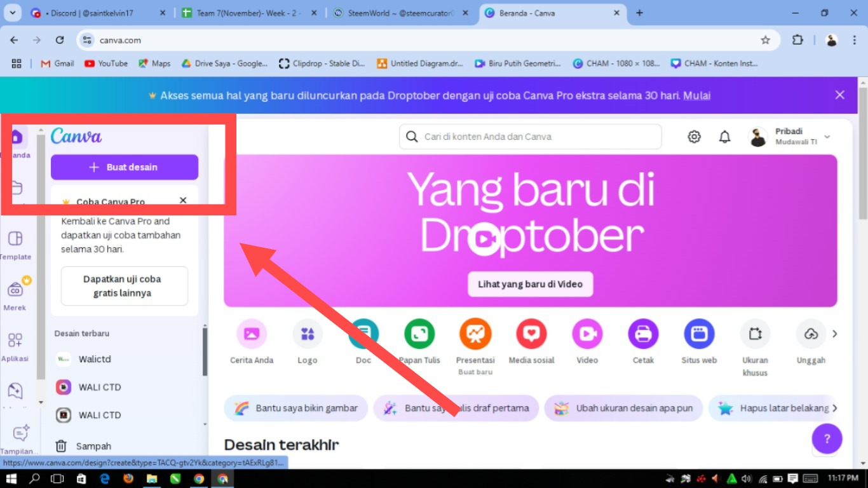
Task: Open the Chrome profile avatar
Action: pyautogui.click(x=832, y=40)
